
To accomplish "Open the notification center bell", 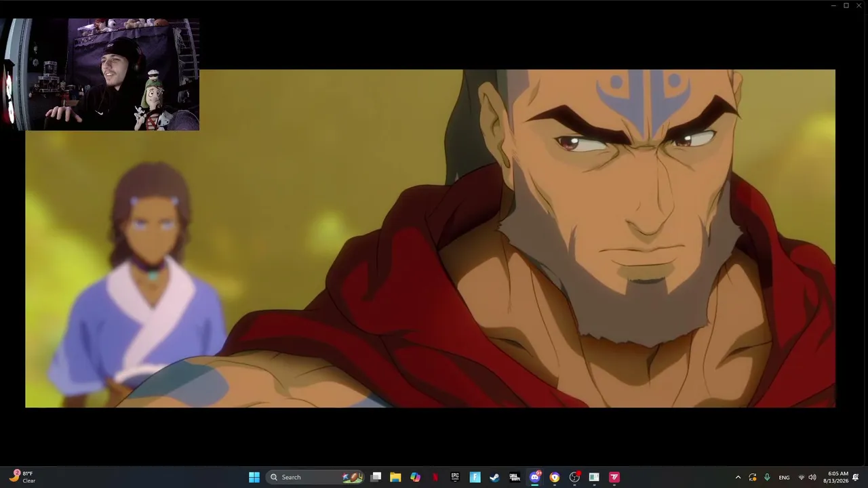I will (x=856, y=477).
